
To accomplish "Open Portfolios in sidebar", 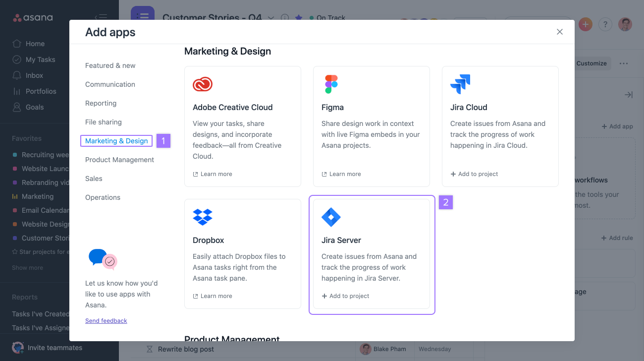I will 34,91.
